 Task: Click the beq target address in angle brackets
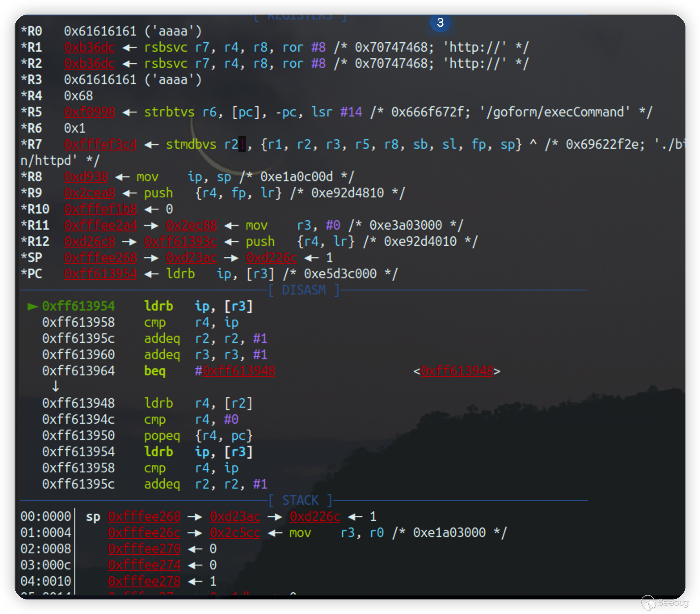click(457, 371)
